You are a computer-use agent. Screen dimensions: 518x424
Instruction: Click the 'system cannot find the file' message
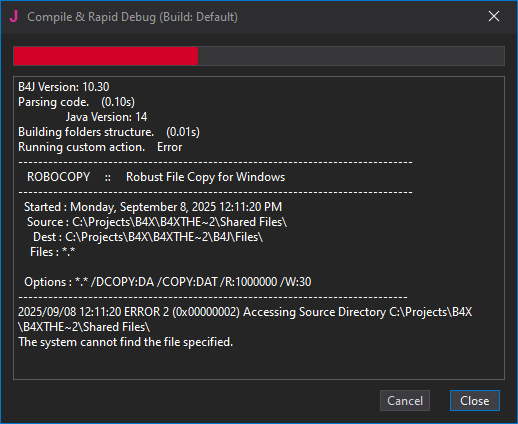tap(126, 342)
